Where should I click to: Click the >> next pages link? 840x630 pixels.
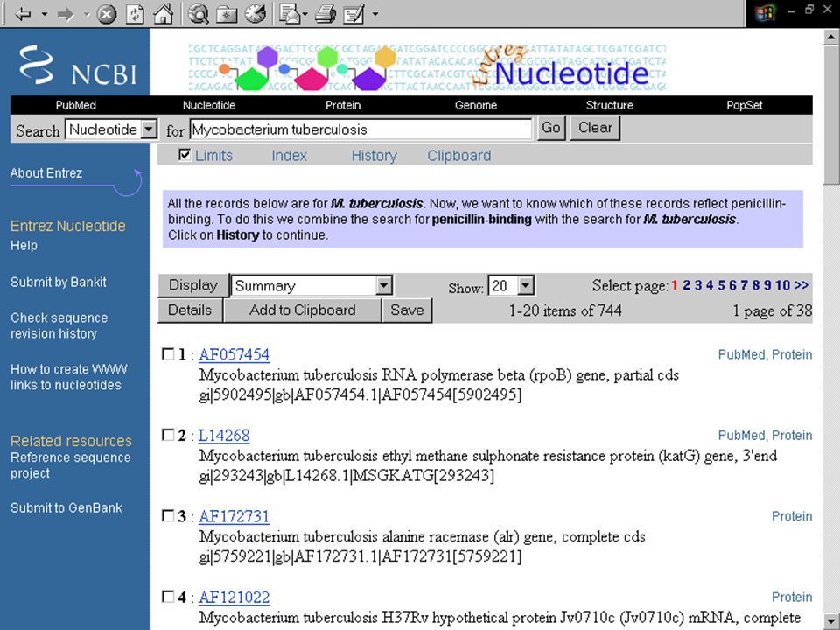point(801,285)
